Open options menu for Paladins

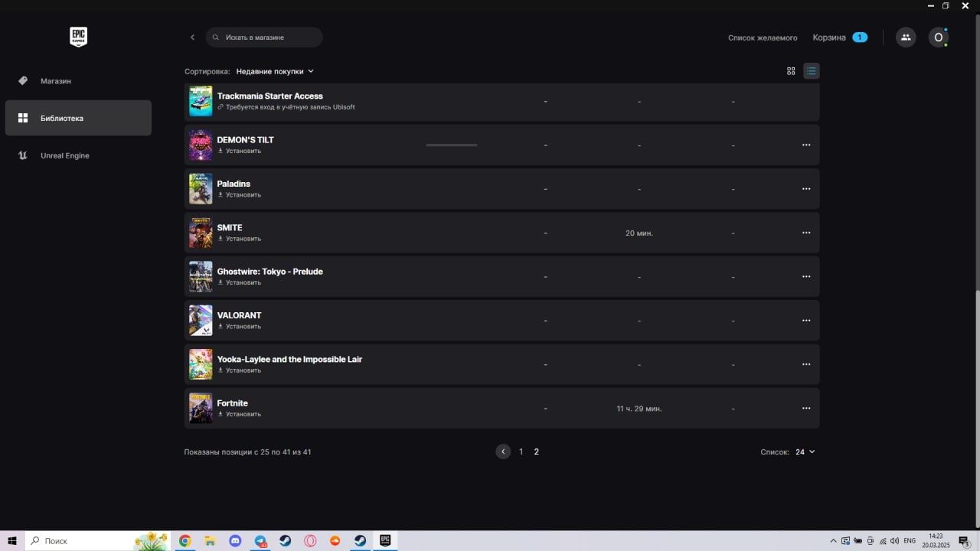point(806,189)
